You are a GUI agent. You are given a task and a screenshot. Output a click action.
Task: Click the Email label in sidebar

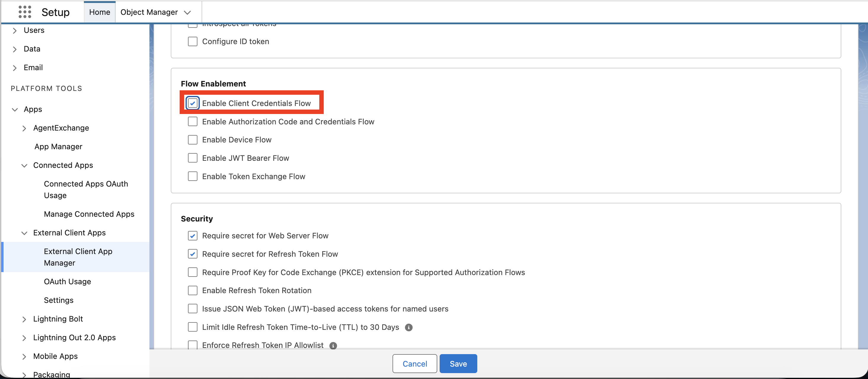point(33,68)
